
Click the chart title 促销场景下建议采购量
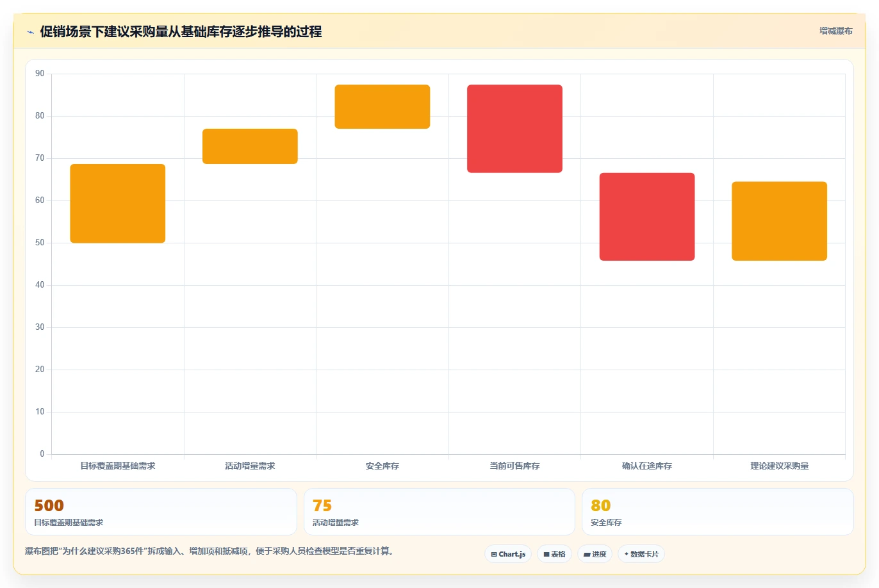[181, 31]
